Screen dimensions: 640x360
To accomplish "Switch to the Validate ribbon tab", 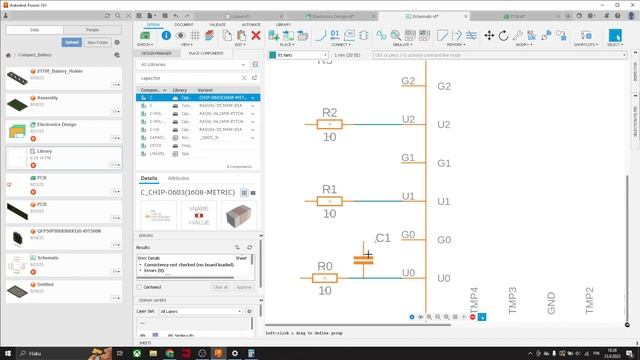I will click(217, 25).
